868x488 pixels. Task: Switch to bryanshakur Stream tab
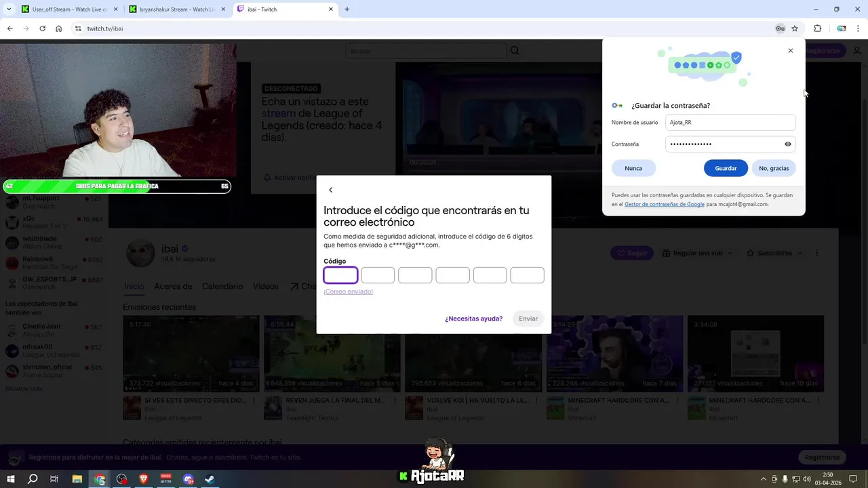pos(178,9)
